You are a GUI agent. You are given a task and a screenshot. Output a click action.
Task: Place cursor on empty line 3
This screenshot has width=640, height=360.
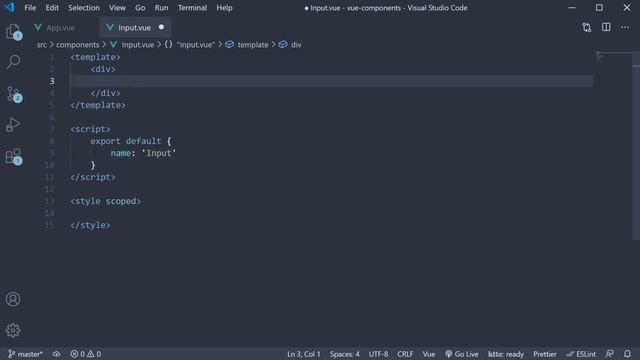tap(331, 81)
